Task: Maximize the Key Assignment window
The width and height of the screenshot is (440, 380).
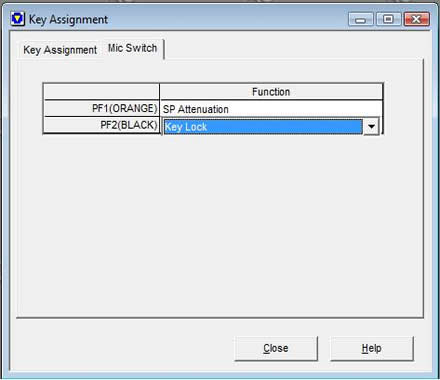Action: [388, 19]
